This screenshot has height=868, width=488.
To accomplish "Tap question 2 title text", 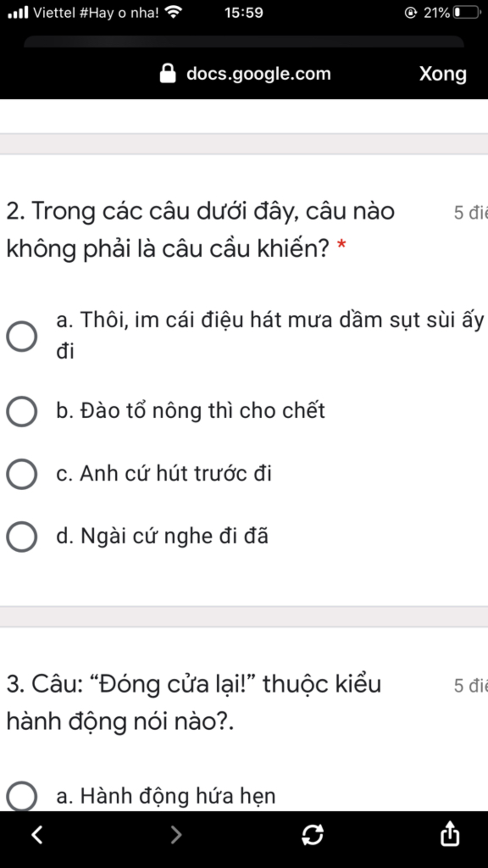I will pos(200,229).
